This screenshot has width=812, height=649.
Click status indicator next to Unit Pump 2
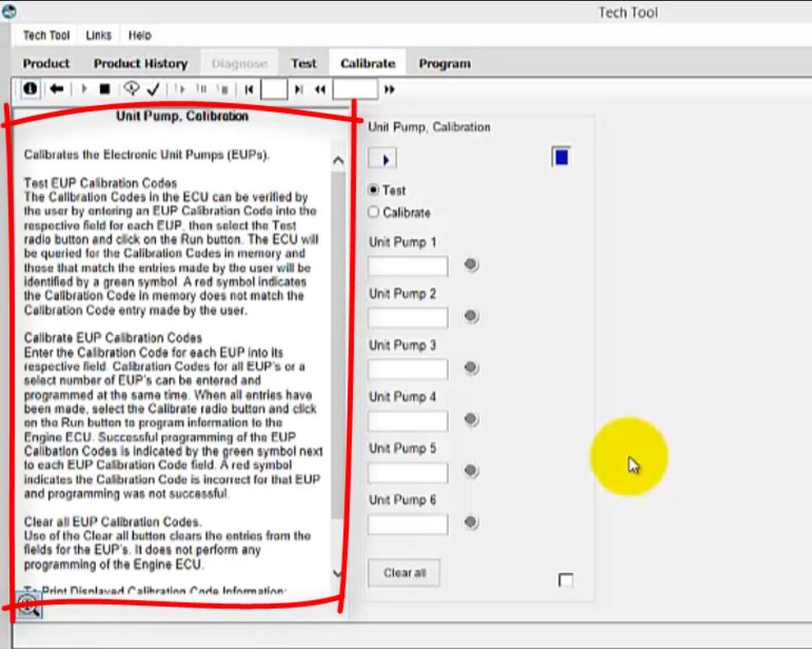pyautogui.click(x=471, y=316)
